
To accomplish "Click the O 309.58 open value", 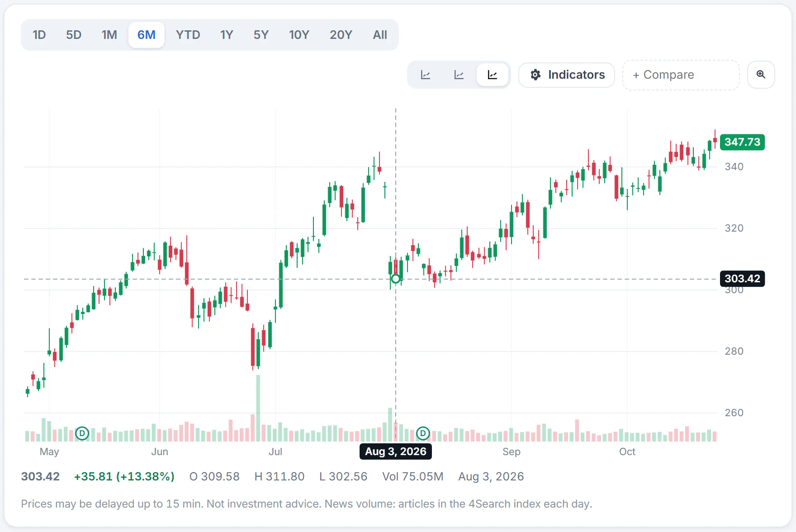I will (214, 476).
